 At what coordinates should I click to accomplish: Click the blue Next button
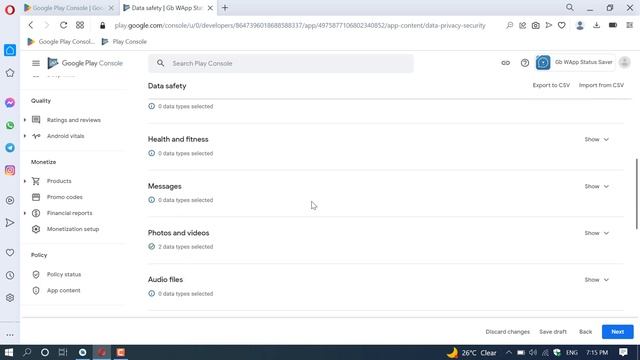click(618, 332)
